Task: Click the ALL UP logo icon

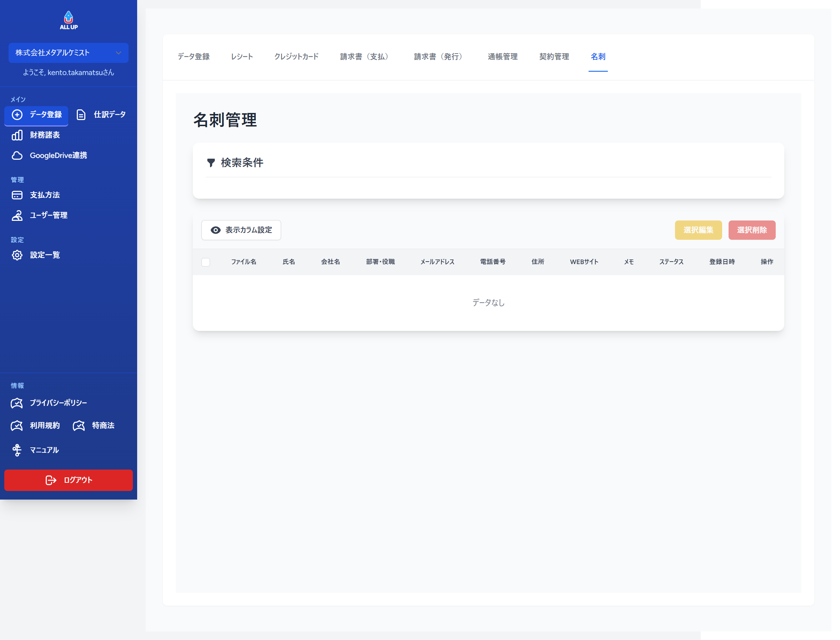Action: tap(69, 20)
